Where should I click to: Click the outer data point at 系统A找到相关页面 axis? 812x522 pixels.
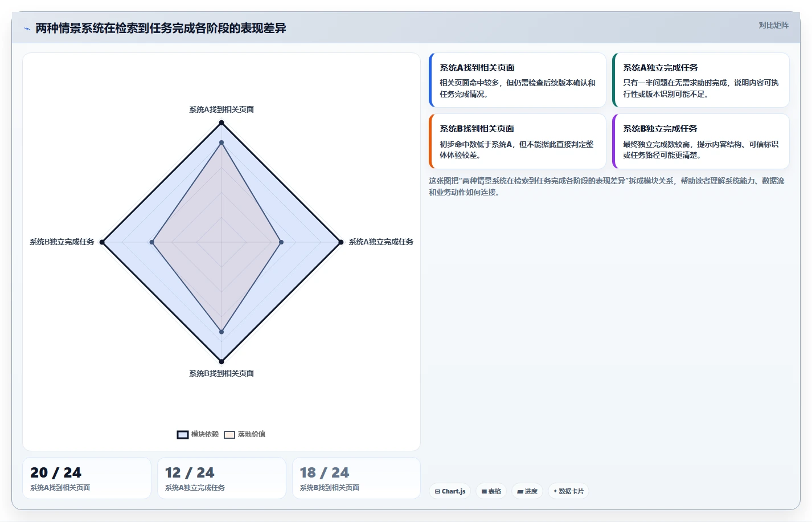pyautogui.click(x=222, y=123)
